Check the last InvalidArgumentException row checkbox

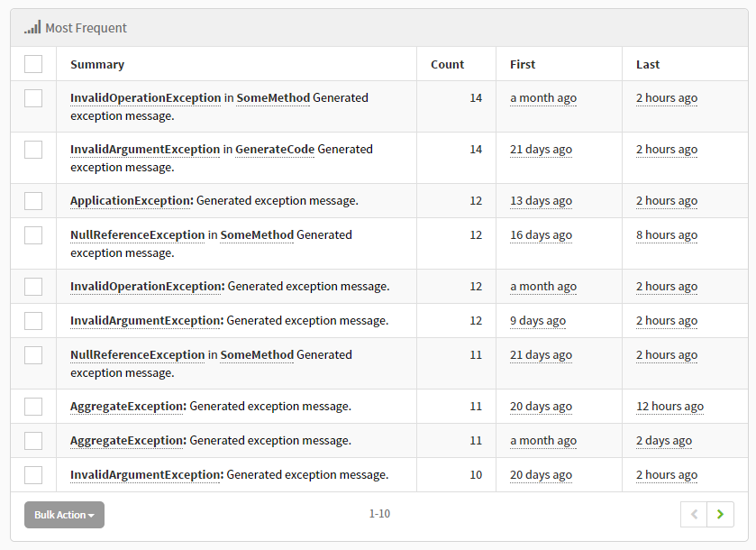pos(33,474)
